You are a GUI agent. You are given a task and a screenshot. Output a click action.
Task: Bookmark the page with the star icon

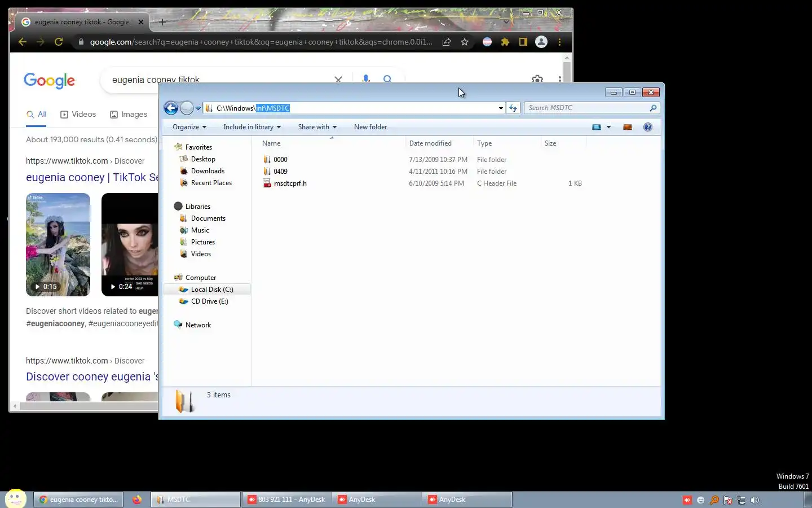465,42
